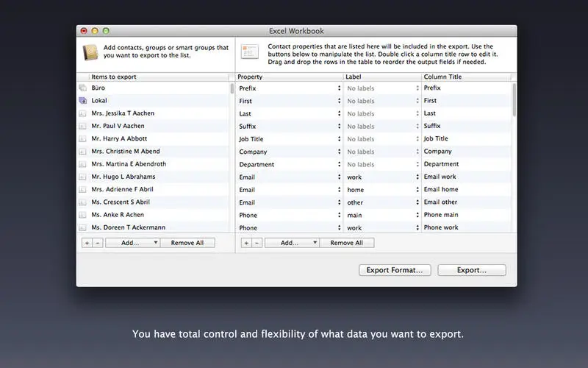Screen dimensions: 588x368
Task: Click contact card icon for Christine M Abend
Action: tap(82, 152)
